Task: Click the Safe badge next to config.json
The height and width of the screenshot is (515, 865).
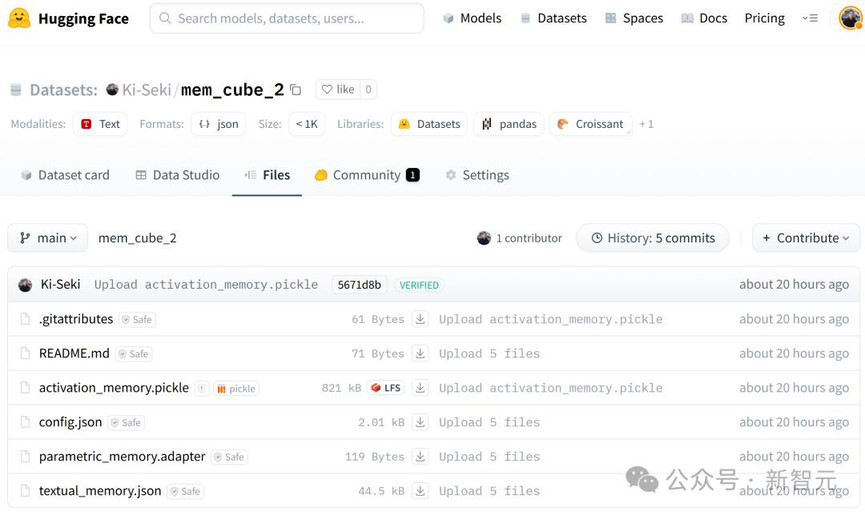Action: click(126, 423)
